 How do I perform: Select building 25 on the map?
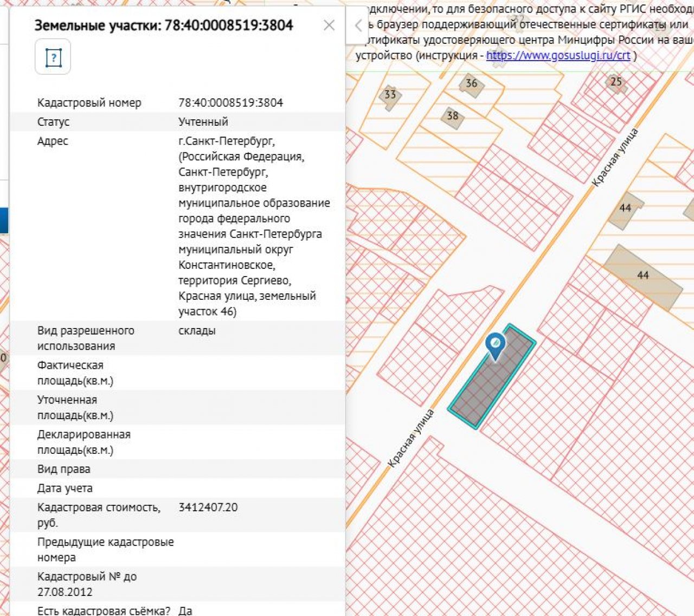click(x=616, y=82)
